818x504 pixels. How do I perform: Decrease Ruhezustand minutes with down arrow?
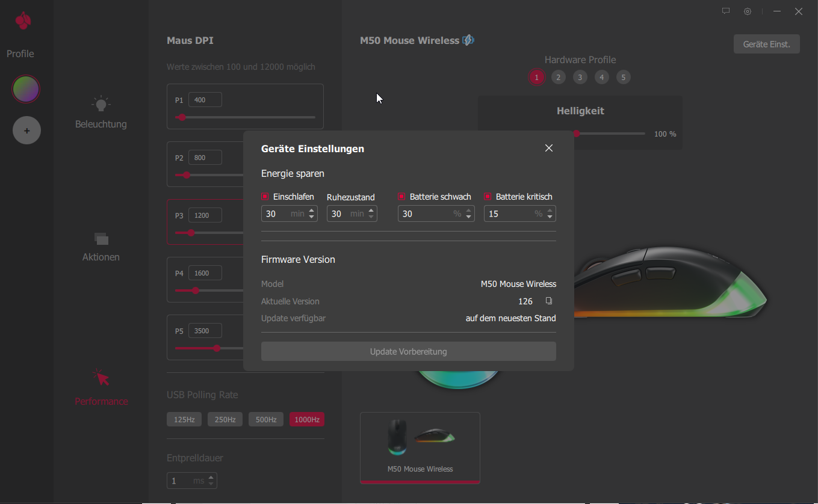point(371,217)
